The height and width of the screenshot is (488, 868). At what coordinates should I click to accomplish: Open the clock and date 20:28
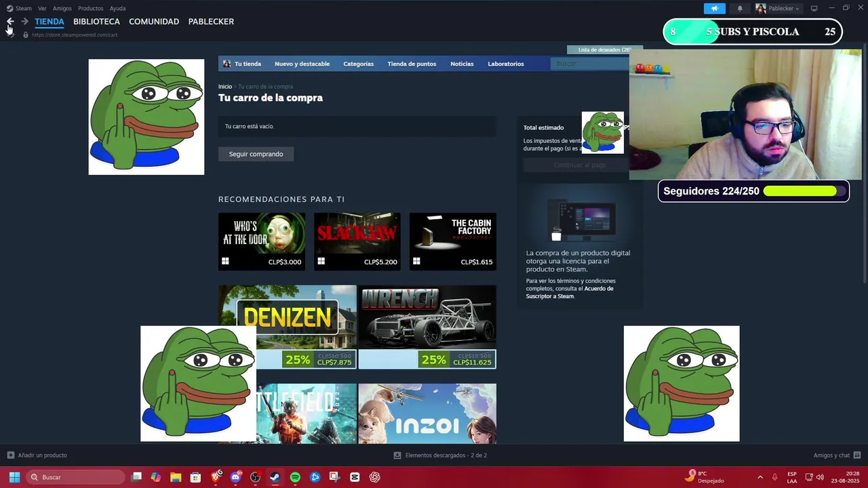pyautogui.click(x=845, y=477)
